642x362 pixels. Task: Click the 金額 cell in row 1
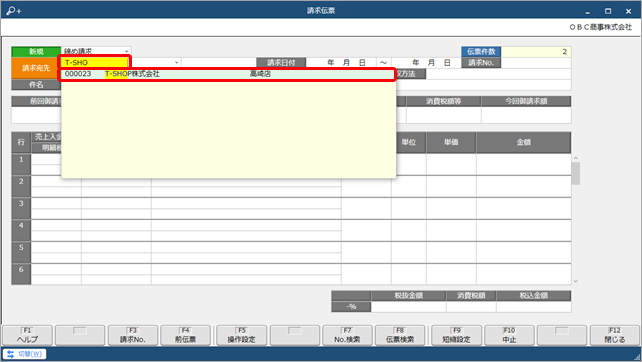pyautogui.click(x=524, y=164)
